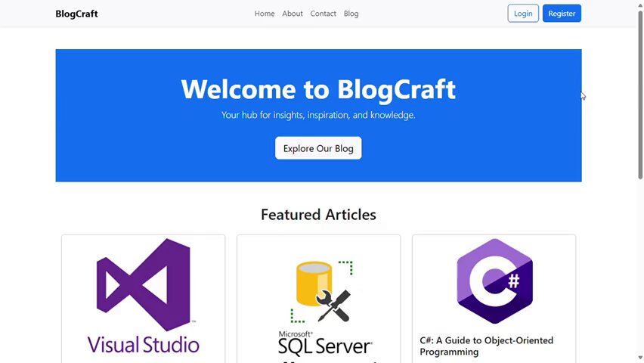Image resolution: width=644 pixels, height=363 pixels.
Task: Open C#: A Guide to Object-Oriented Programming title
Action: [x=486, y=346]
